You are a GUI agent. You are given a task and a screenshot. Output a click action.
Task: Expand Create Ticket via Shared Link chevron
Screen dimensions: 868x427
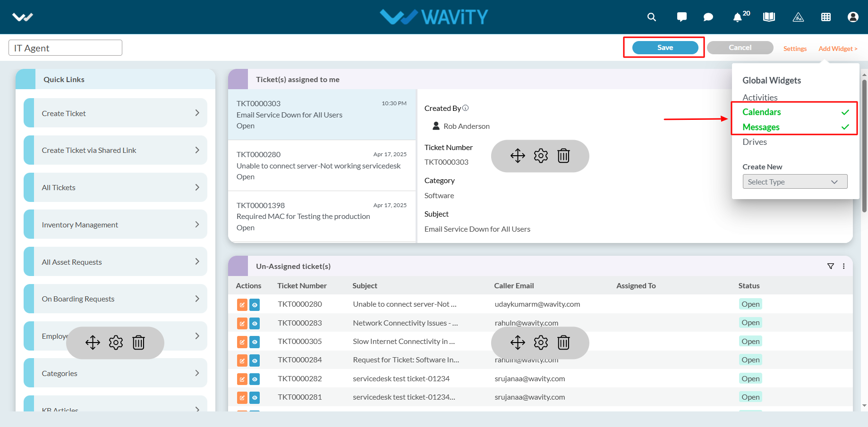point(197,150)
